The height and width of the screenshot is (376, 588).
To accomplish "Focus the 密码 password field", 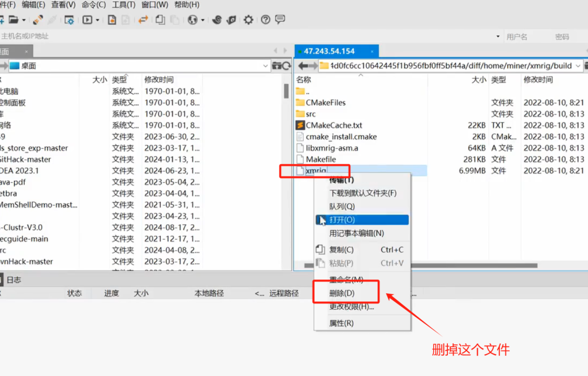I will (x=569, y=37).
